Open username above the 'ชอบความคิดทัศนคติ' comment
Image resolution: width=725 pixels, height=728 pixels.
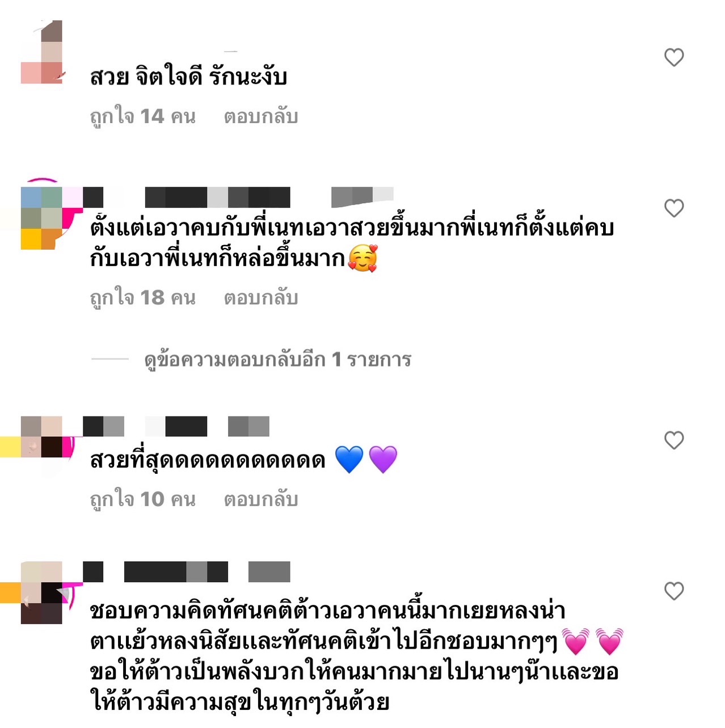coord(187,572)
